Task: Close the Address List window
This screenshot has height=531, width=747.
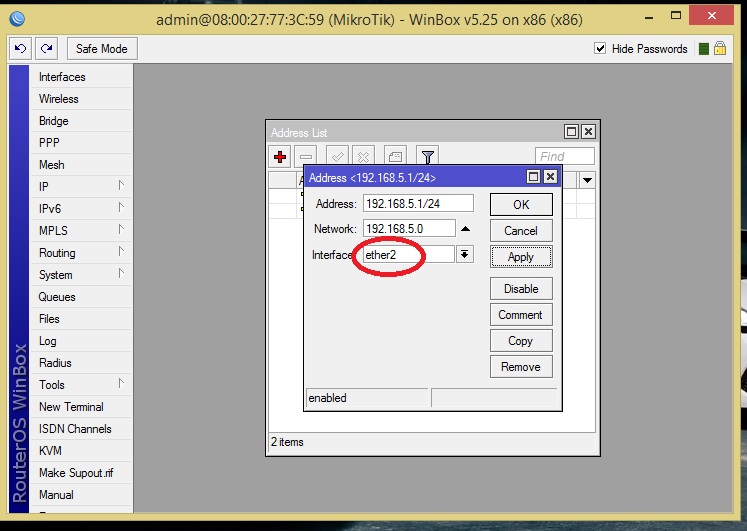Action: 588,131
